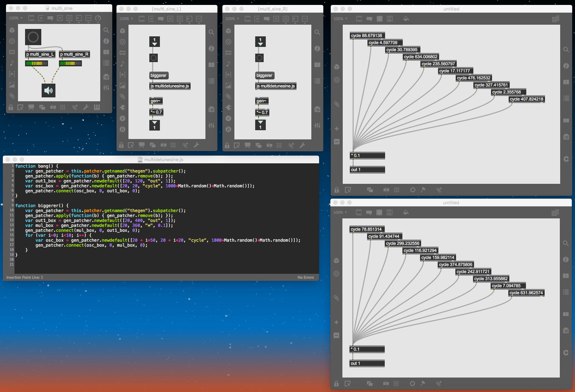Click the left level meter under multi_sine_L

pyautogui.click(x=36, y=64)
